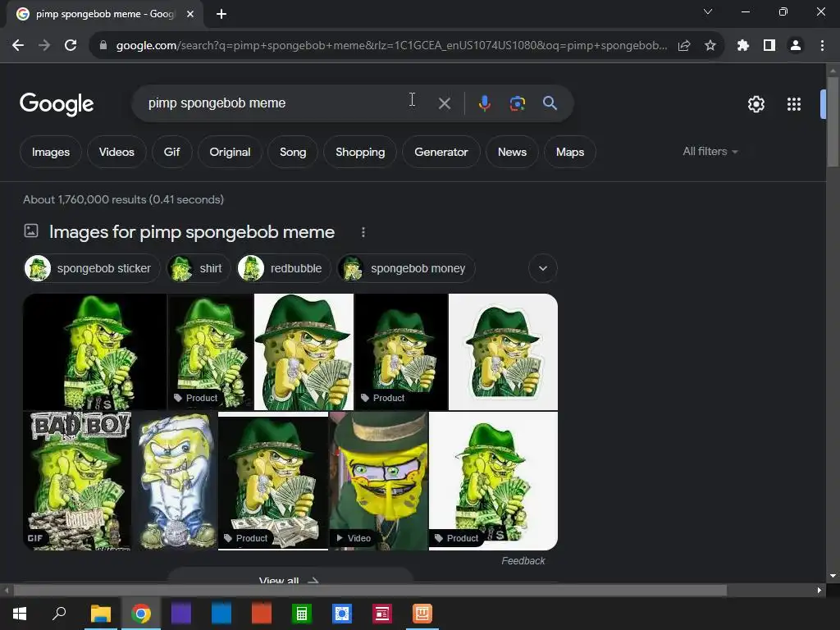The image size is (840, 630).
Task: Select the Song filter chip
Action: pyautogui.click(x=293, y=152)
